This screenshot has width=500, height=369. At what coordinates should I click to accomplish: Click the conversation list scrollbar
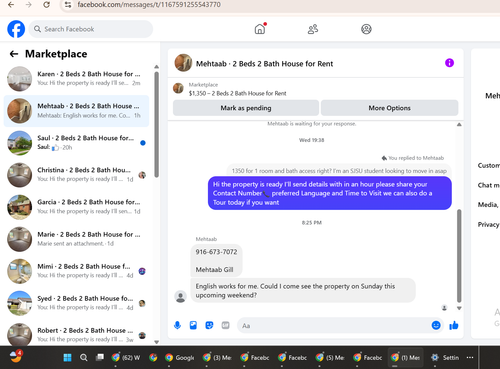click(156, 124)
